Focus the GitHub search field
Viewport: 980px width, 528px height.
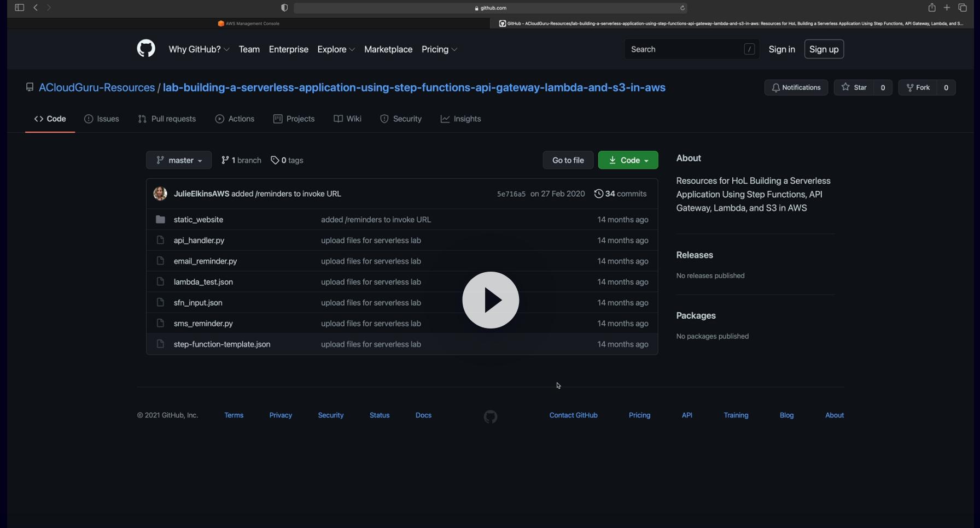click(692, 49)
